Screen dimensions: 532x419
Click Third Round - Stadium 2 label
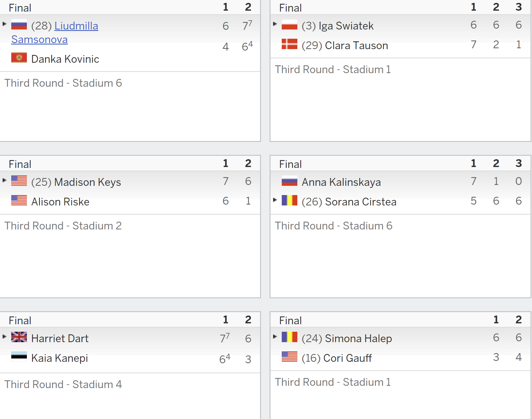click(x=63, y=226)
